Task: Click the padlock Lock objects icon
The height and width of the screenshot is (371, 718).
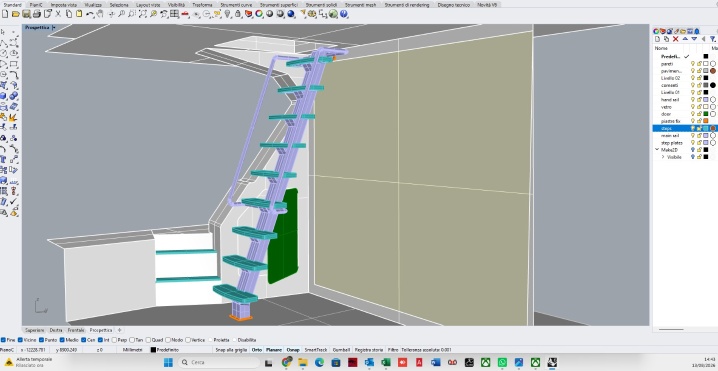Action: coord(238,14)
